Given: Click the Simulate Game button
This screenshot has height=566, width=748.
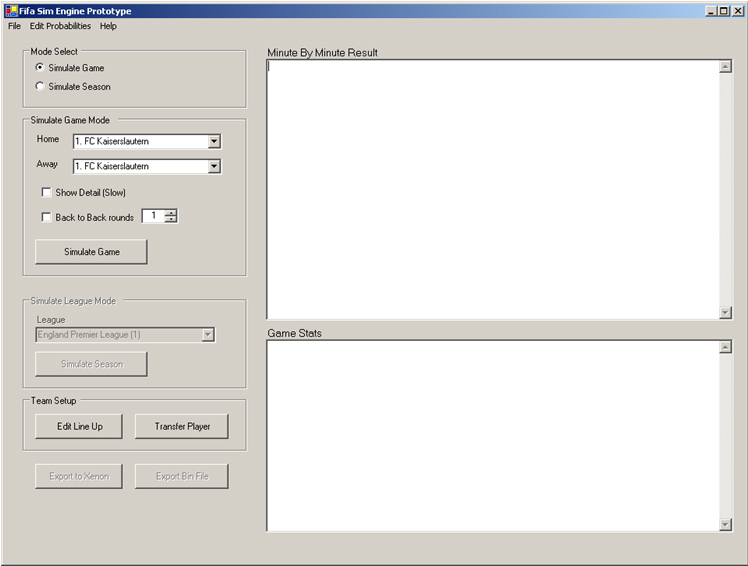Looking at the screenshot, I should click(91, 252).
